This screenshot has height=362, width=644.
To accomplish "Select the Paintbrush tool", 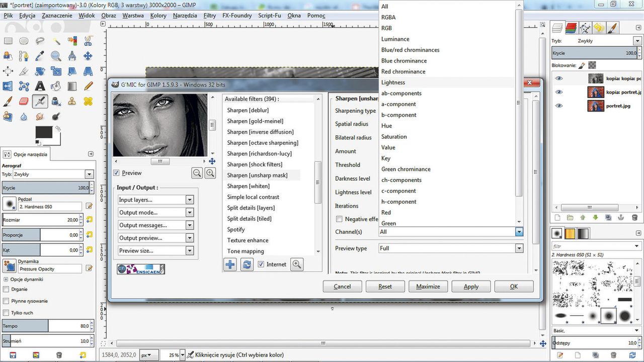I will tap(8, 101).
